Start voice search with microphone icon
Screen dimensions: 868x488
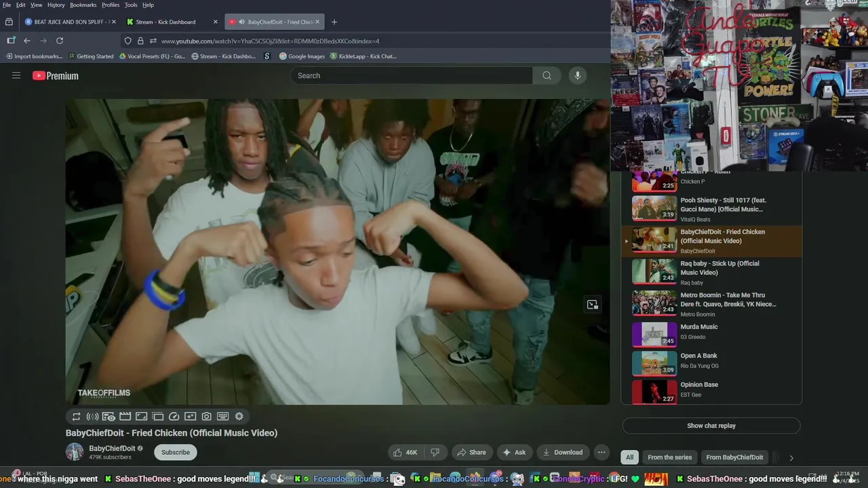[x=577, y=76]
